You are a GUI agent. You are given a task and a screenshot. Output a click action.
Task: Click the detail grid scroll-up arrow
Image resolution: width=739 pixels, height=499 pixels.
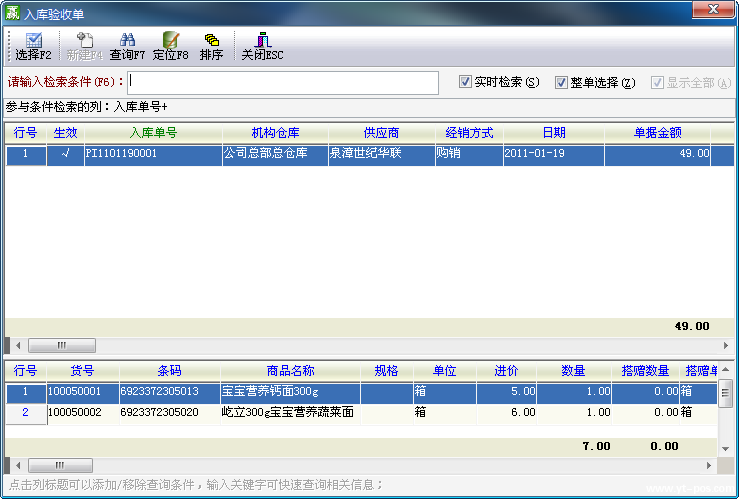click(725, 369)
